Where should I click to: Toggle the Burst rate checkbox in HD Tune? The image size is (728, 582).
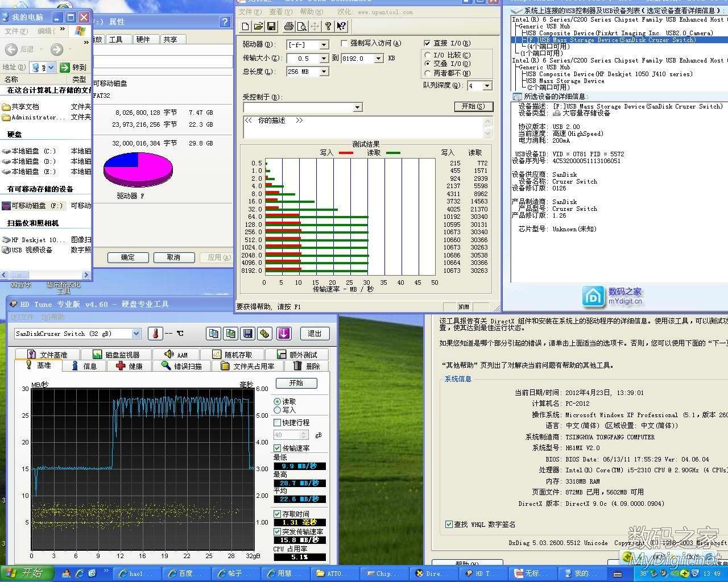tap(278, 532)
